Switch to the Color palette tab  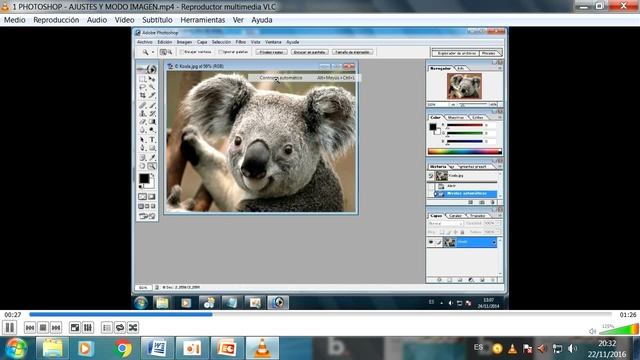pos(435,118)
